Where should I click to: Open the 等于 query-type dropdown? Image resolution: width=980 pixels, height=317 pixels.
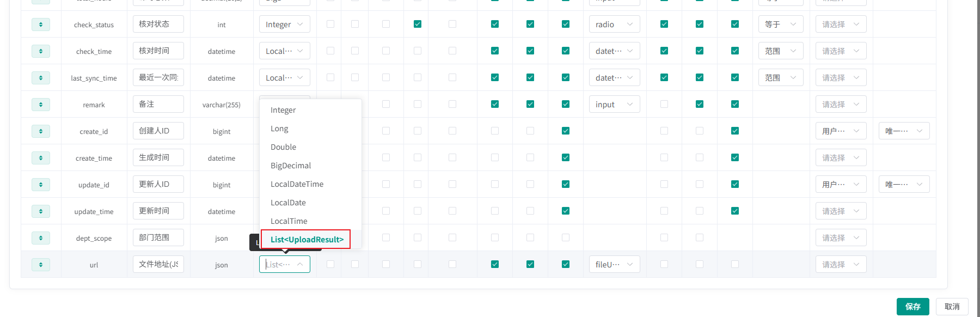pyautogui.click(x=780, y=25)
